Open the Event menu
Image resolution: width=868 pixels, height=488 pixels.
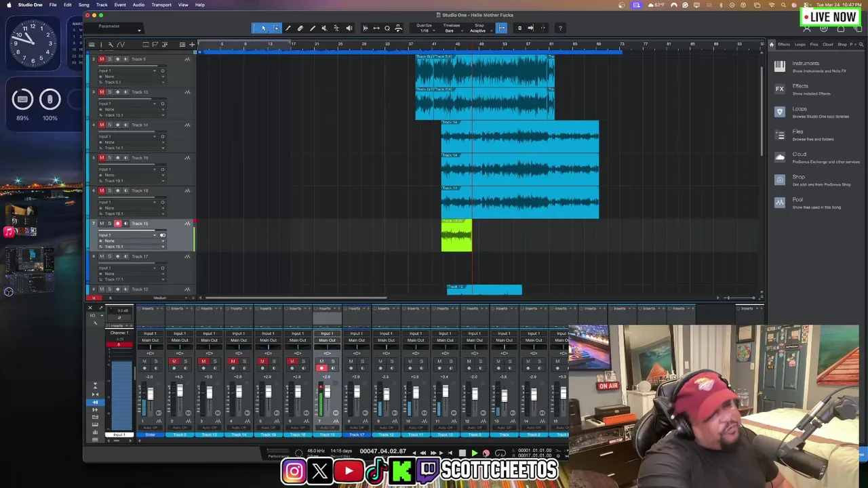(x=120, y=5)
